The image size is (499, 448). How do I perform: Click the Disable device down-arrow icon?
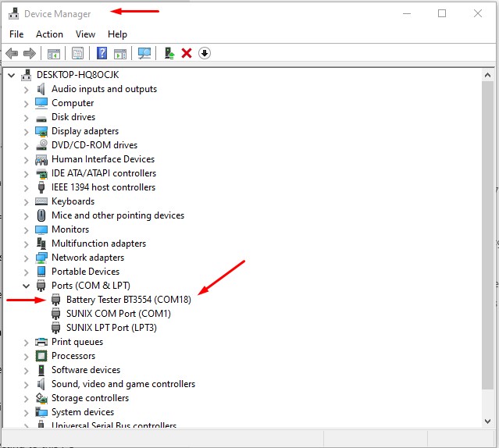205,53
